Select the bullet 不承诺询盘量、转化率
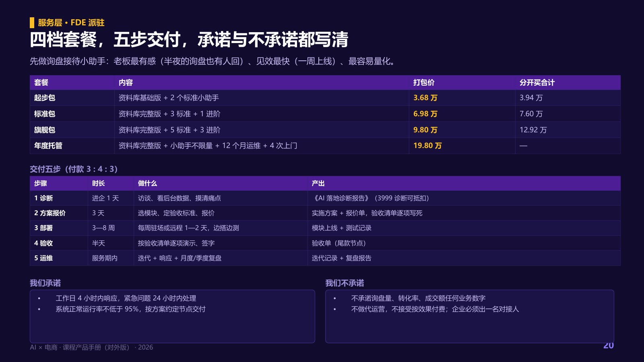The width and height of the screenshot is (644, 362). tap(418, 298)
